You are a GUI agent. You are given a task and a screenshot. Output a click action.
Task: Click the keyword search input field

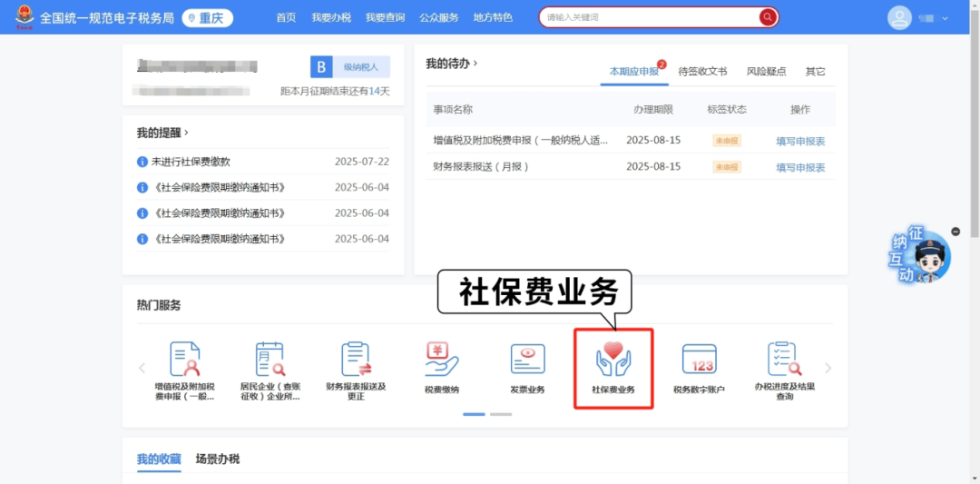(649, 17)
